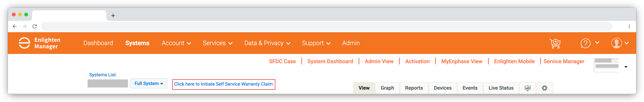Image resolution: width=644 pixels, height=102 pixels.
Task: Click the monitor display tab icon
Action: [x=527, y=88]
